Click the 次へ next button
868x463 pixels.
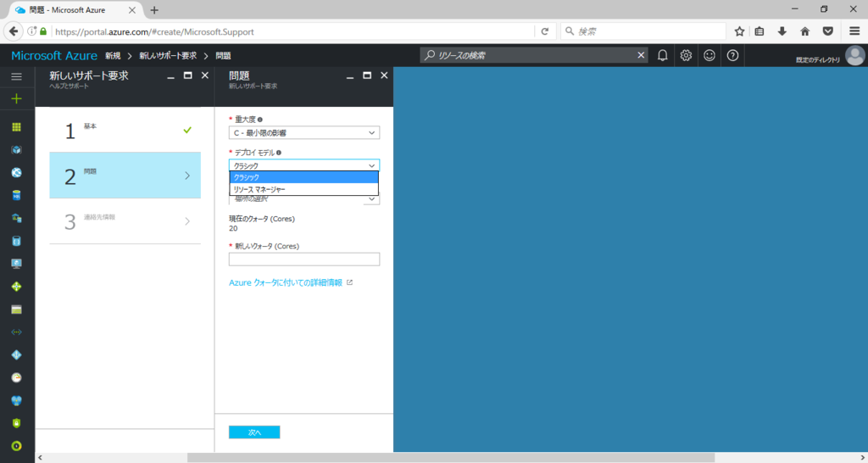[254, 432]
